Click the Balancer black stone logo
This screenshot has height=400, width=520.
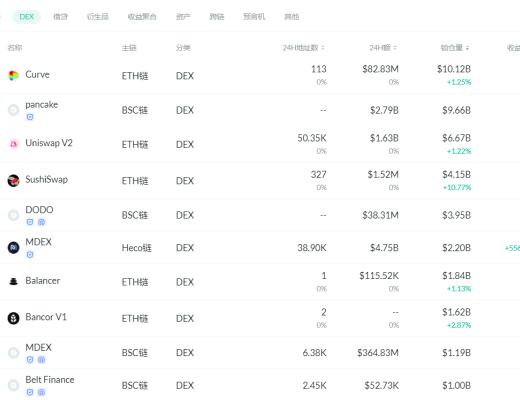pyautogui.click(x=13, y=282)
